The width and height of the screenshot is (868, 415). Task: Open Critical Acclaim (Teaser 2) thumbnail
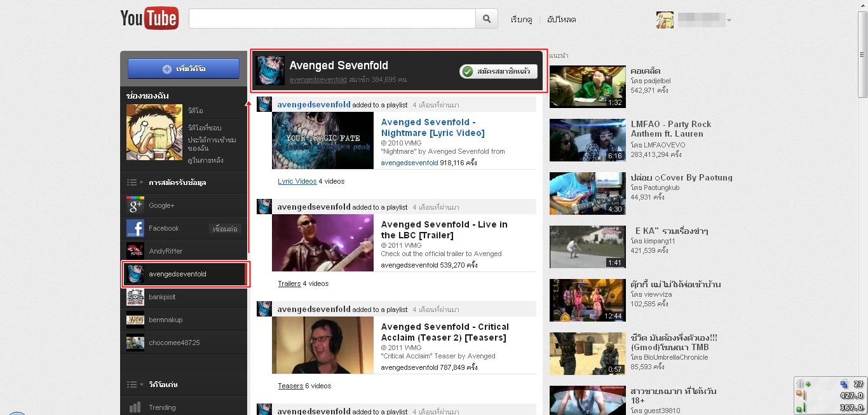coord(323,345)
